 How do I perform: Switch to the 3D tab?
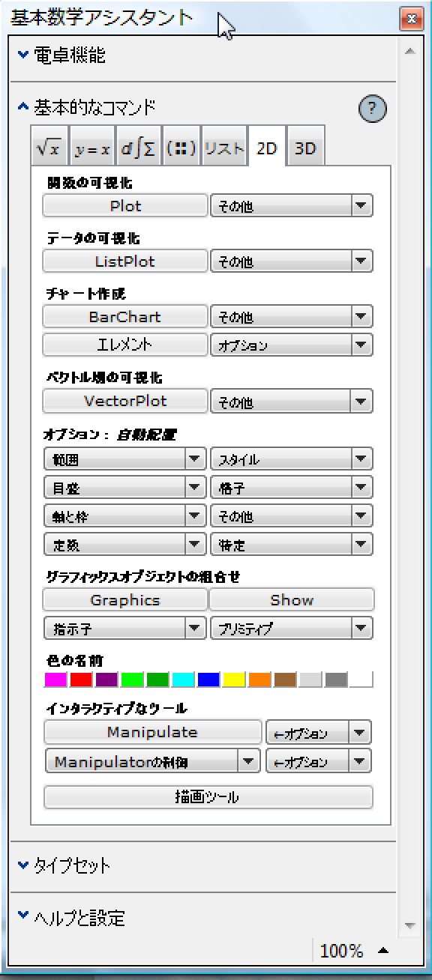tap(305, 148)
